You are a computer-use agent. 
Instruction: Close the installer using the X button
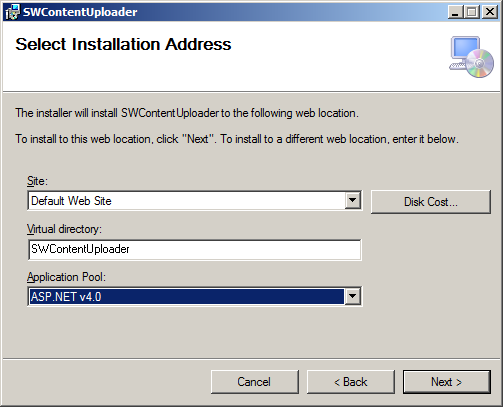490,12
